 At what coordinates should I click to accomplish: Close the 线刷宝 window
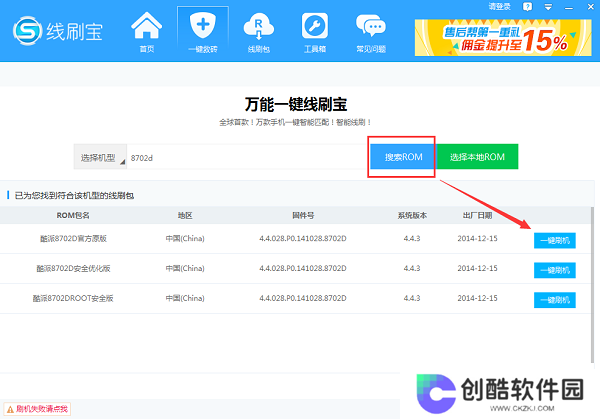(590, 7)
